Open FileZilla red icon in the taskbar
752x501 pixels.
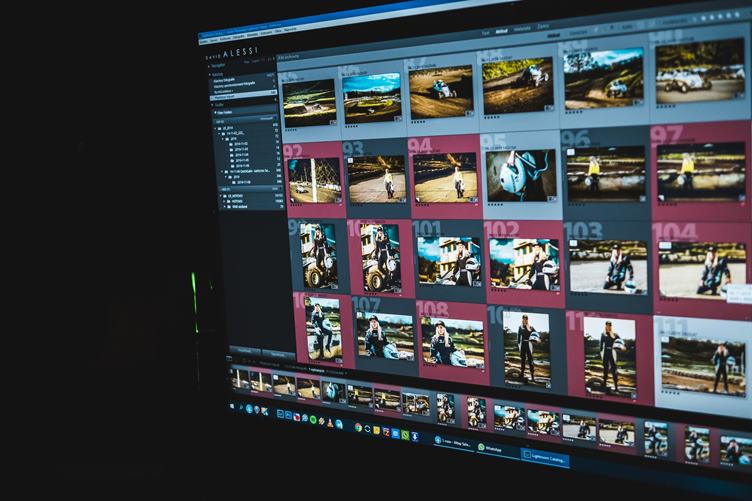(386, 432)
